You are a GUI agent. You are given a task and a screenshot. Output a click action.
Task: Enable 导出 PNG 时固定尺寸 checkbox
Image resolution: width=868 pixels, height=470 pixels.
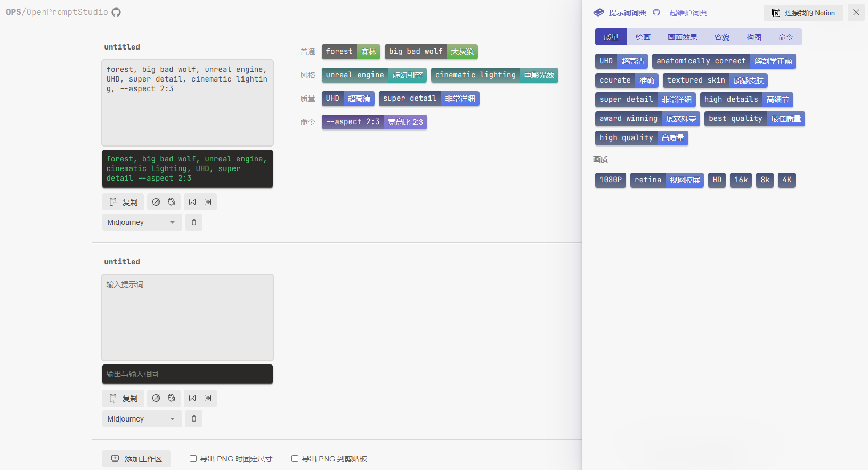click(193, 459)
